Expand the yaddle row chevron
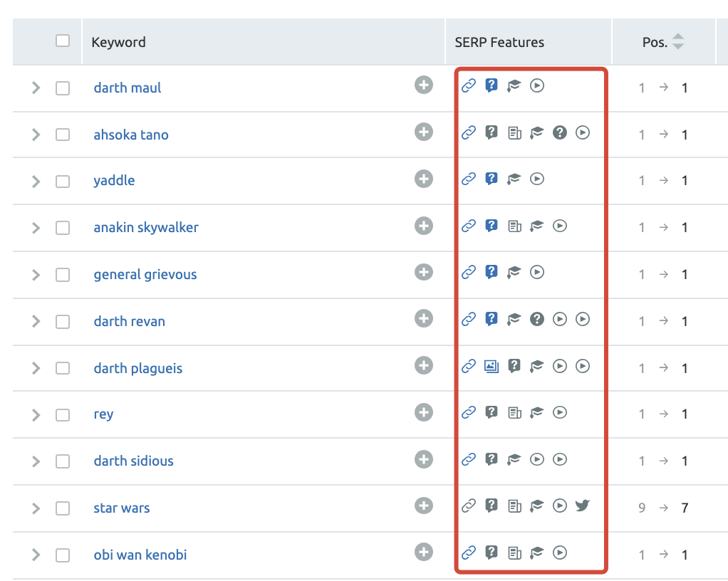This screenshot has height=581, width=728. [36, 182]
